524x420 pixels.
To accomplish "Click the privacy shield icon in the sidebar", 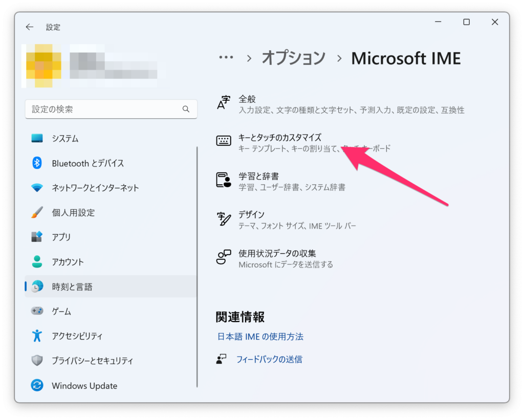I will (x=37, y=361).
